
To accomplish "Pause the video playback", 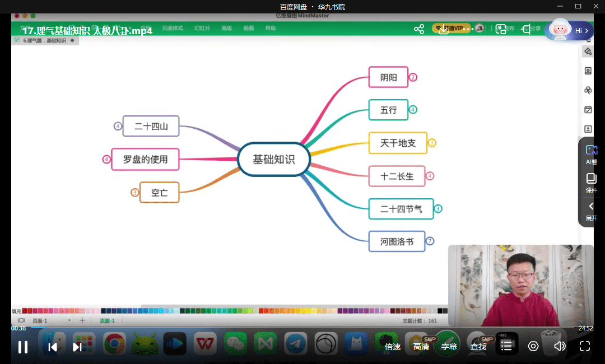I will coord(23,347).
